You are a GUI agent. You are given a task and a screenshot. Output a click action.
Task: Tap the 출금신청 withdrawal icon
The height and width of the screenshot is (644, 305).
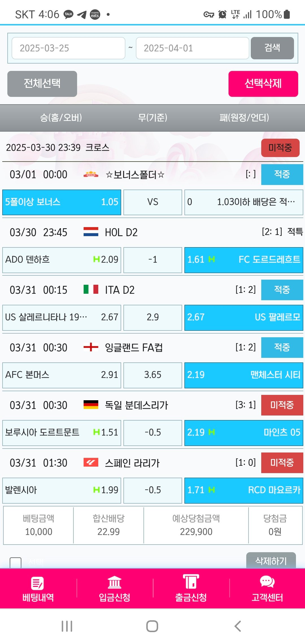[191, 582]
